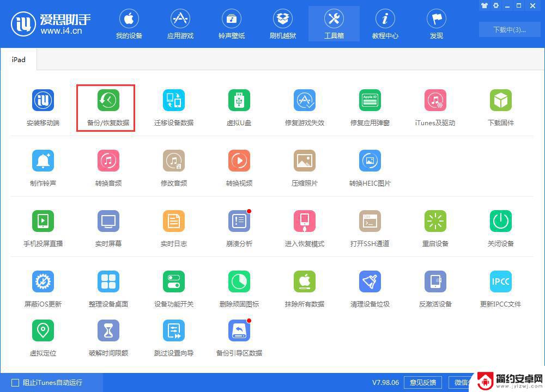545x392 pixels.
Task: Open 备份引导区数据 tool
Action: (239, 330)
